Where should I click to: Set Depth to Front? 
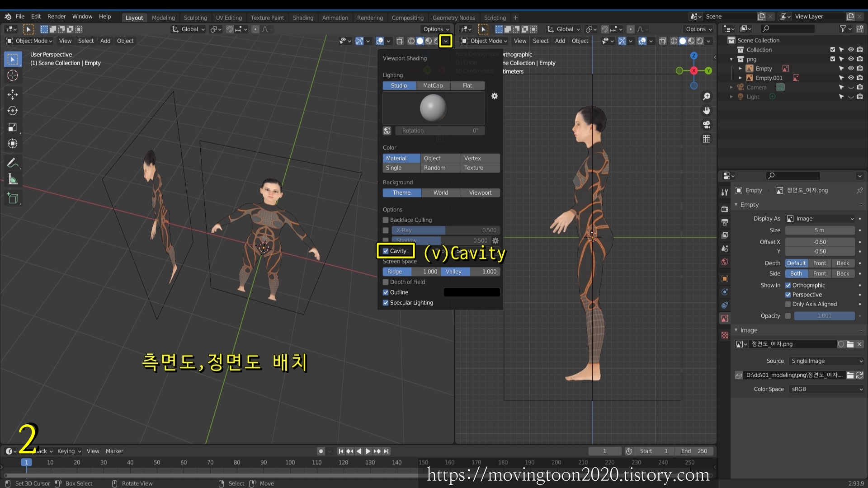(x=819, y=263)
